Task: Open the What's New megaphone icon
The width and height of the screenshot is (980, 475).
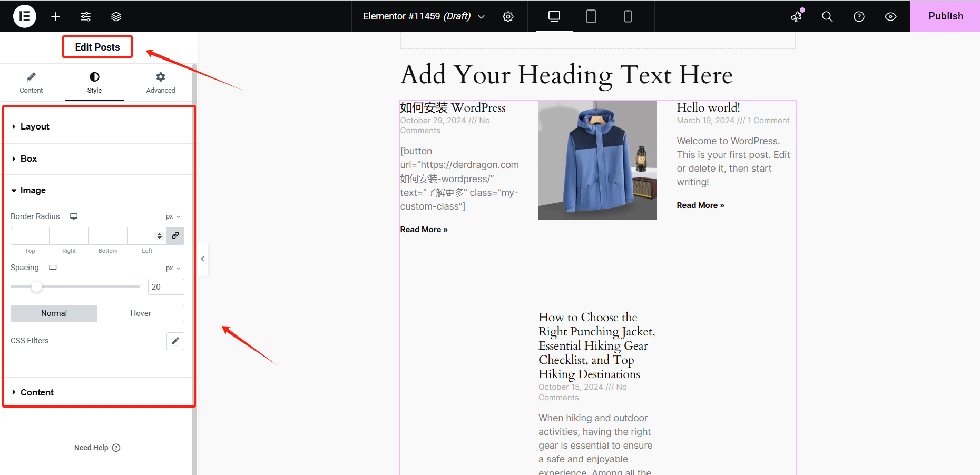Action: pos(796,16)
